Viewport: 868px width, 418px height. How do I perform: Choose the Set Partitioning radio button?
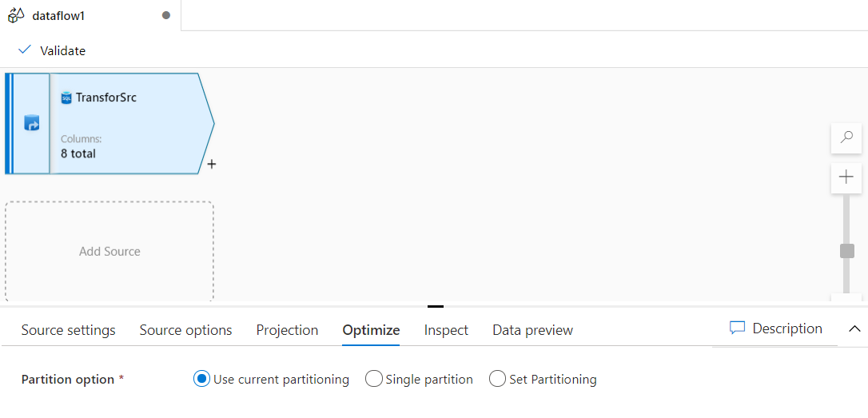(x=497, y=379)
